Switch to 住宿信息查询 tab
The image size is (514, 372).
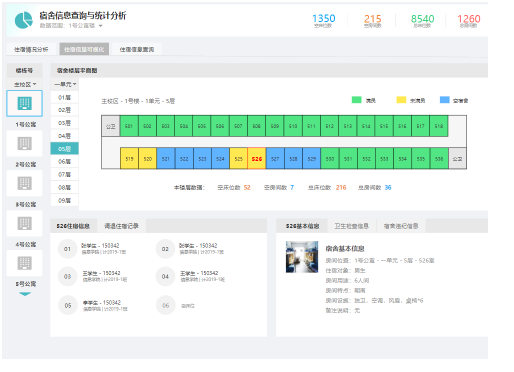tap(137, 49)
